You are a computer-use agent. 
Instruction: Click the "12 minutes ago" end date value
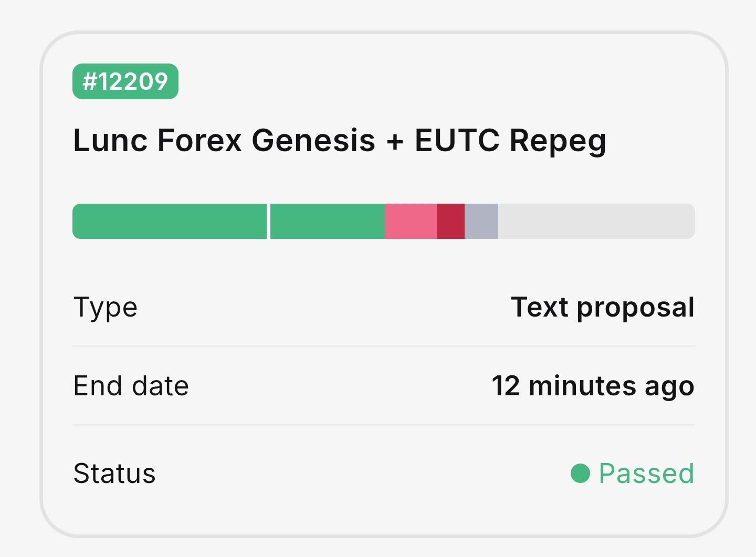593,386
